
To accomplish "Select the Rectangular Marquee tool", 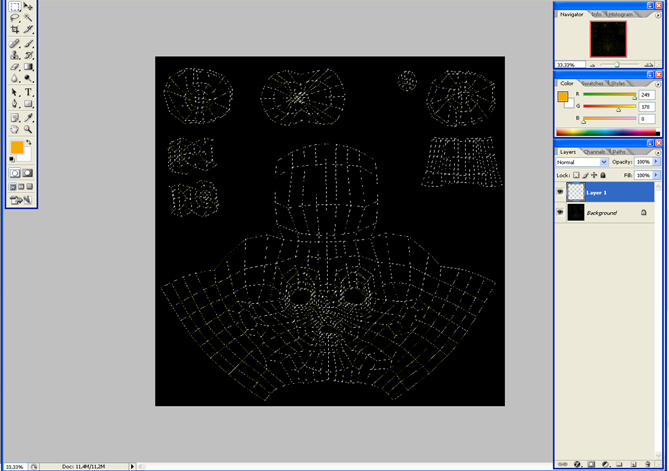I will coord(15,7).
